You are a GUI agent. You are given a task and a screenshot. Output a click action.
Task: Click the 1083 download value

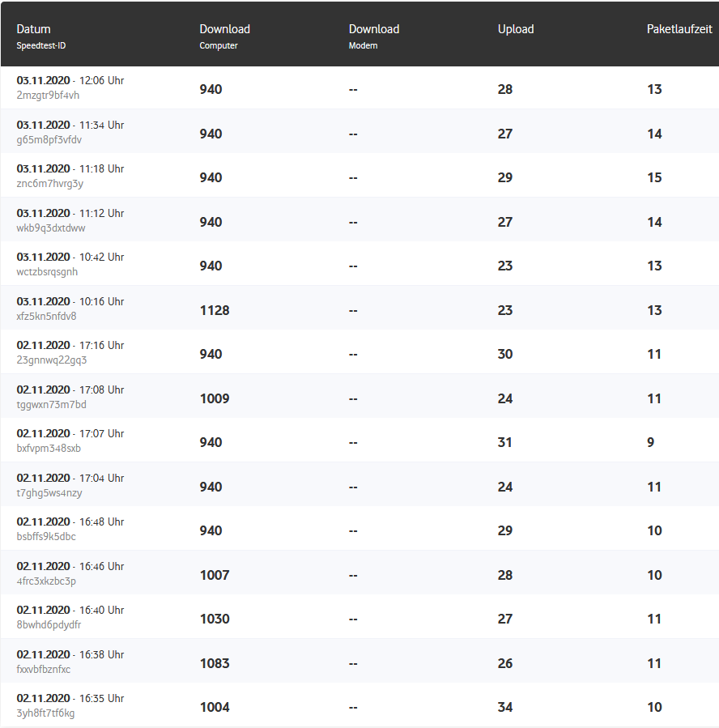point(215,663)
